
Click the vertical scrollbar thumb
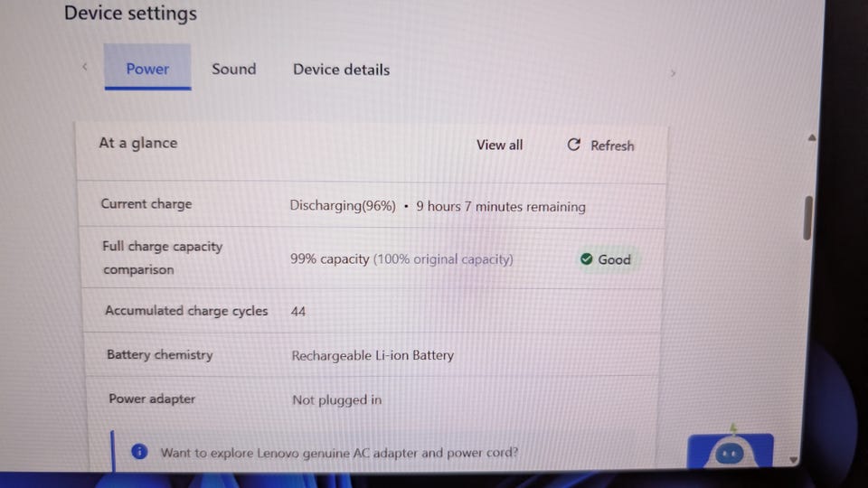point(807,218)
